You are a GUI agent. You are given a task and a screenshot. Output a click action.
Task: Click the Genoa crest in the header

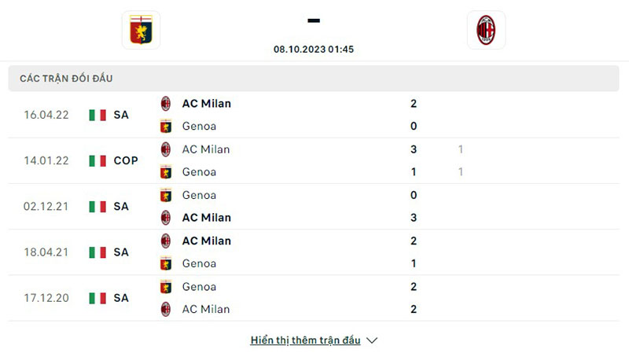pos(141,30)
